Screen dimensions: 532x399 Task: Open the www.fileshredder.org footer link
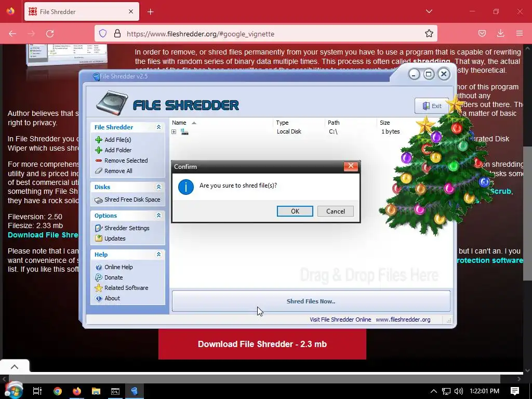[x=403, y=320]
